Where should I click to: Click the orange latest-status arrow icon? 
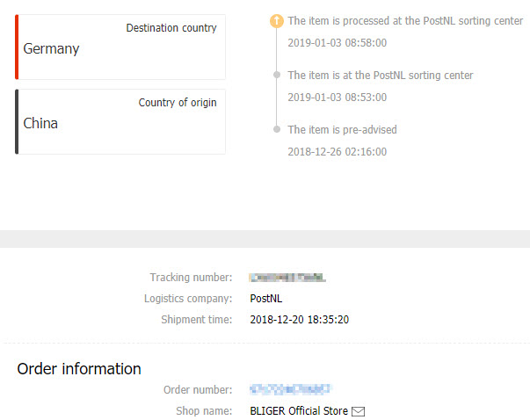277,21
